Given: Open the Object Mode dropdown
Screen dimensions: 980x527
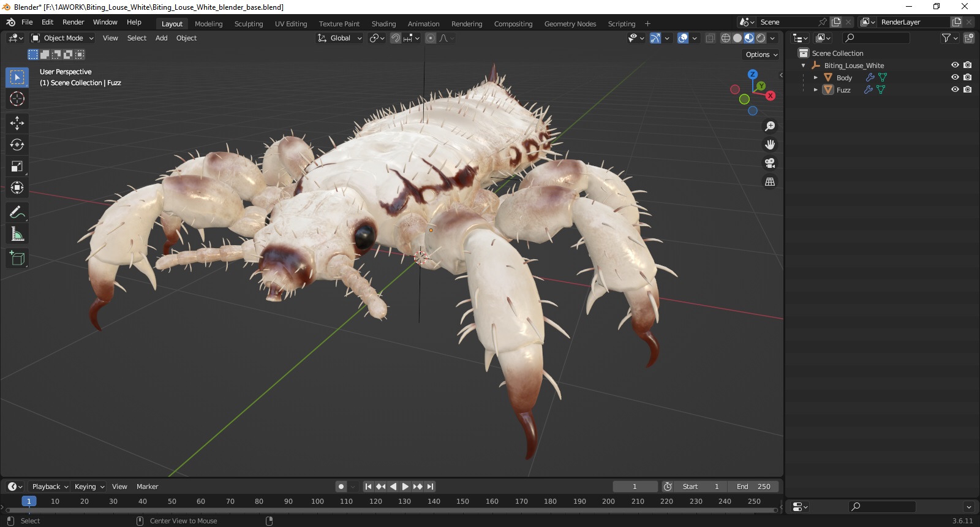Looking at the screenshot, I should (62, 38).
